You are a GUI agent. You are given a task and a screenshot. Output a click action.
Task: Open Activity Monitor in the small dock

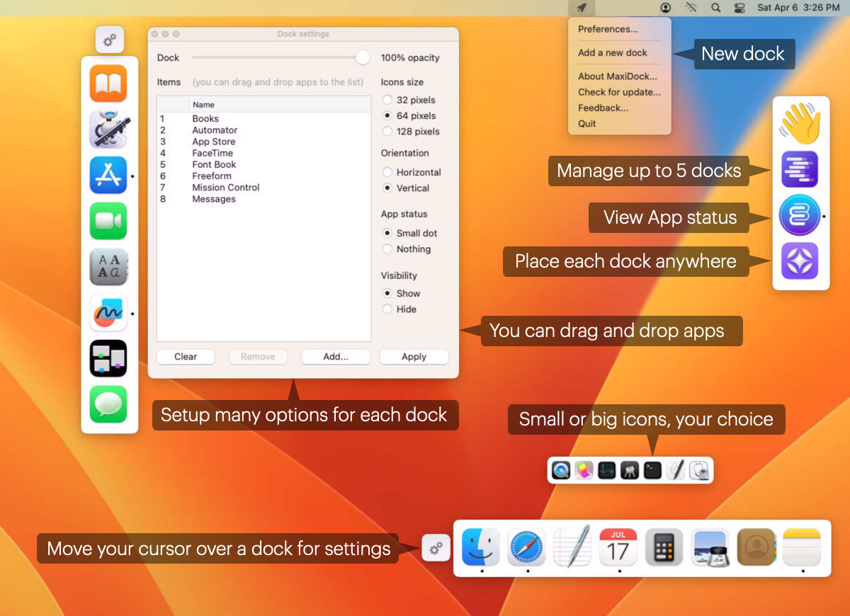point(606,470)
